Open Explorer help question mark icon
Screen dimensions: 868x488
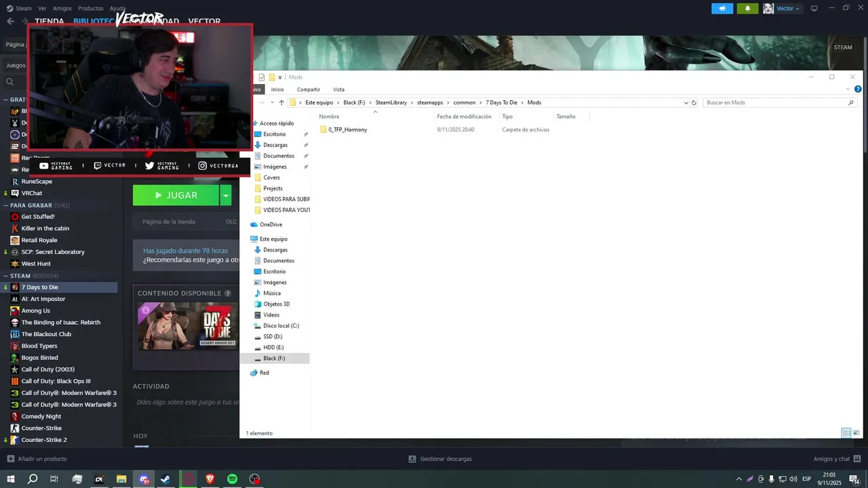(x=858, y=89)
